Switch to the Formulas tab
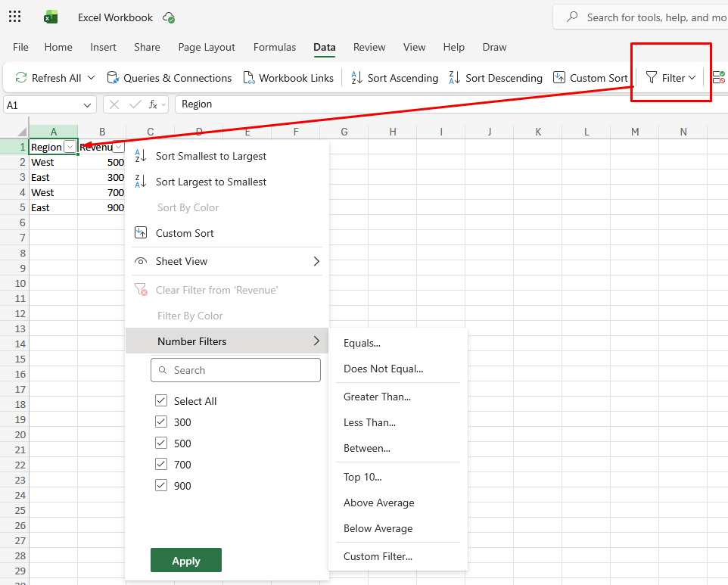The image size is (728, 585). (x=275, y=48)
